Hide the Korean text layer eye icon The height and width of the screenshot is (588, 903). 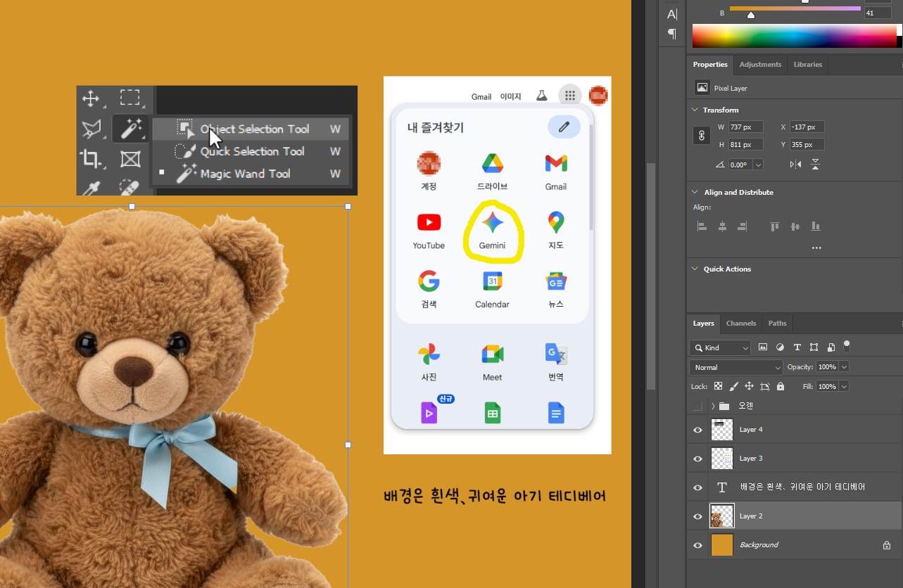coord(698,487)
